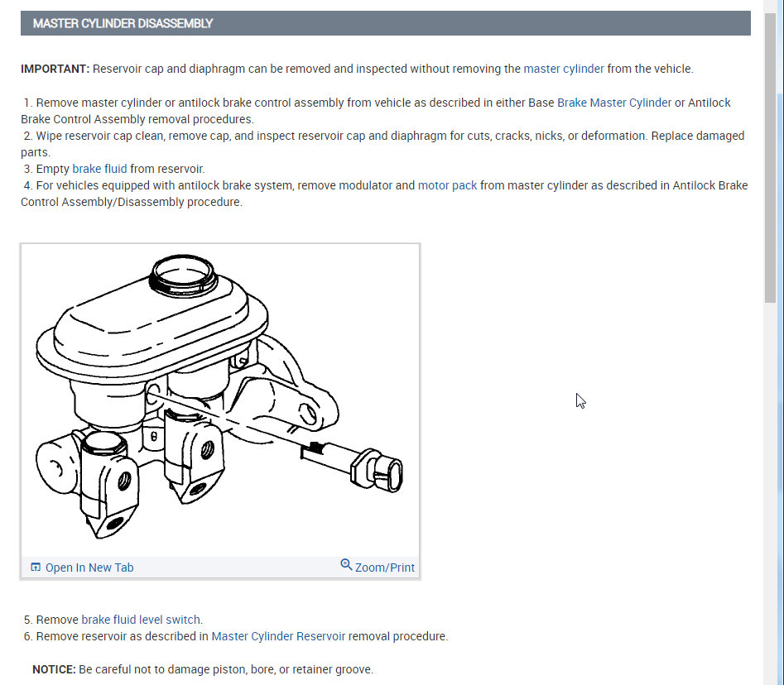The height and width of the screenshot is (685, 784).
Task: Click the vertical scrollbar thumb
Action: click(770, 158)
